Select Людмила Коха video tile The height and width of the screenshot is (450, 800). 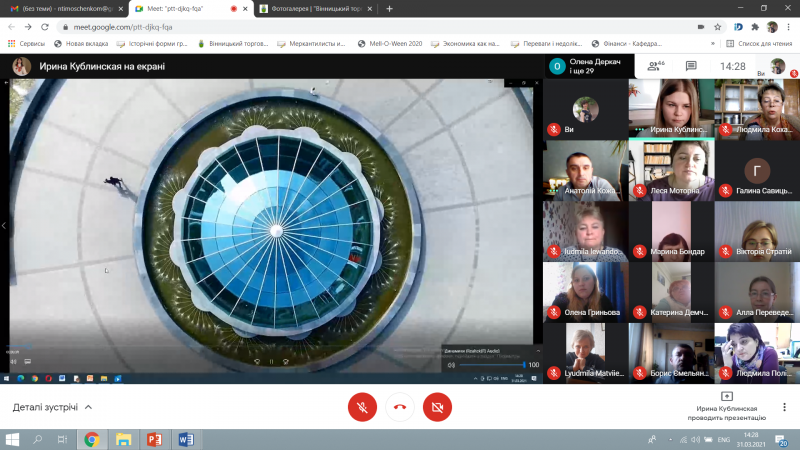click(x=757, y=109)
